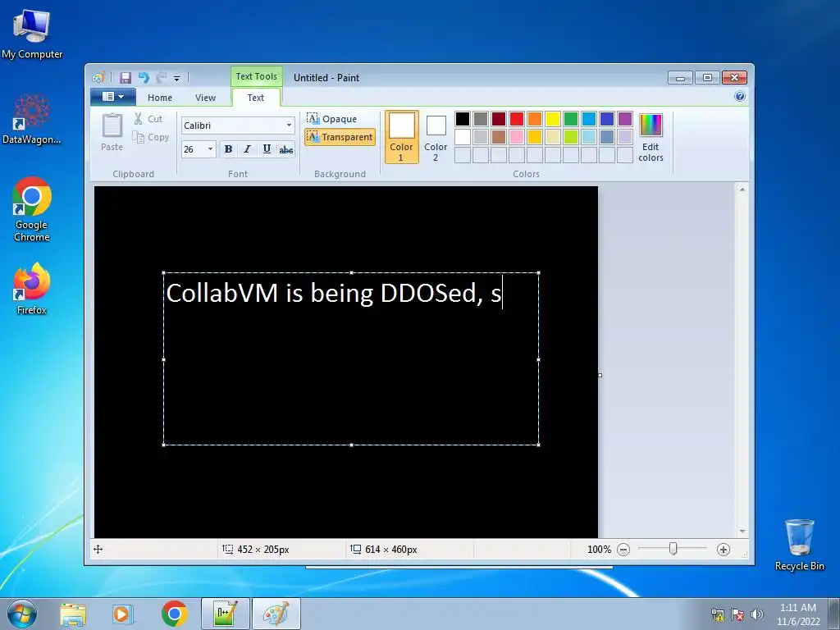Open the Windows Start menu orb
The image size is (840, 630).
click(22, 614)
